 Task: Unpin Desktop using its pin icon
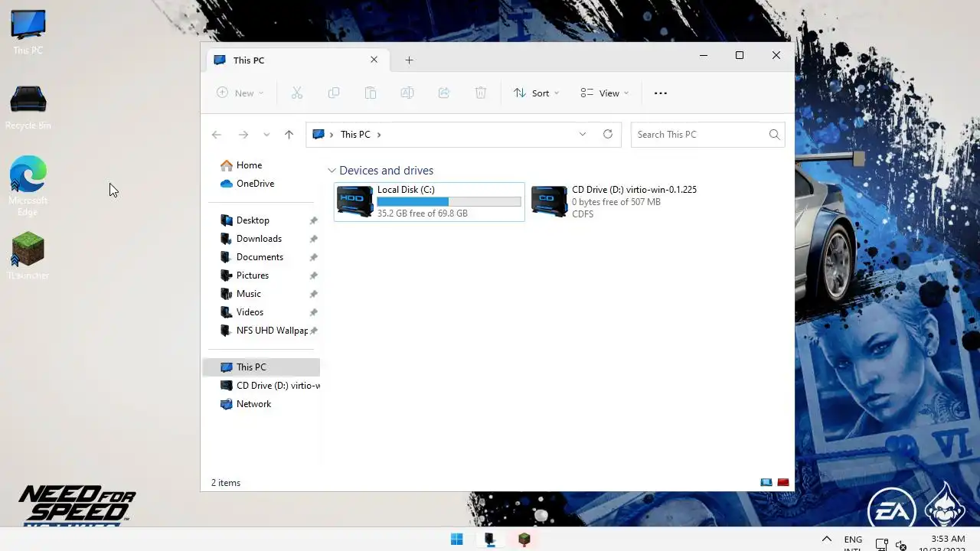[313, 220]
